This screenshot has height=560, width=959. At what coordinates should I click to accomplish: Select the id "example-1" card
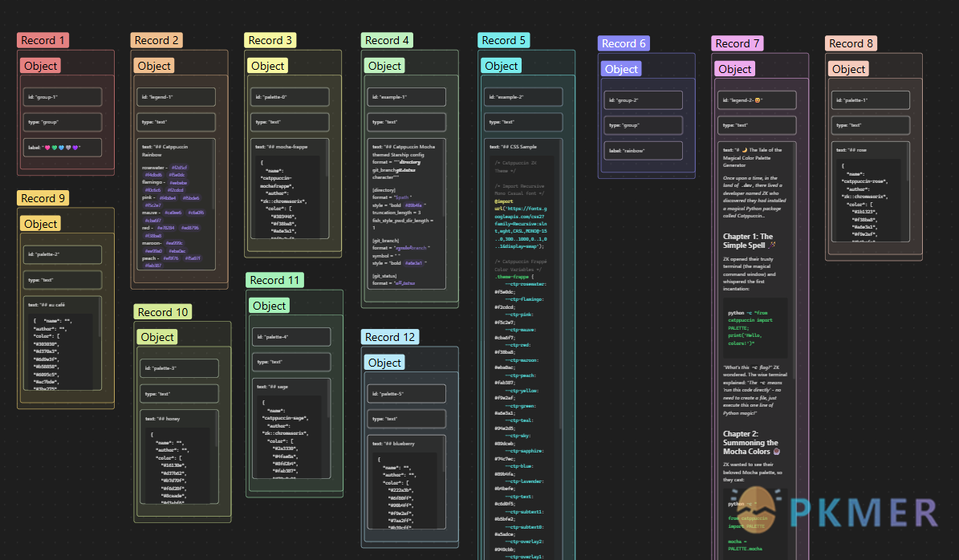pyautogui.click(x=407, y=96)
